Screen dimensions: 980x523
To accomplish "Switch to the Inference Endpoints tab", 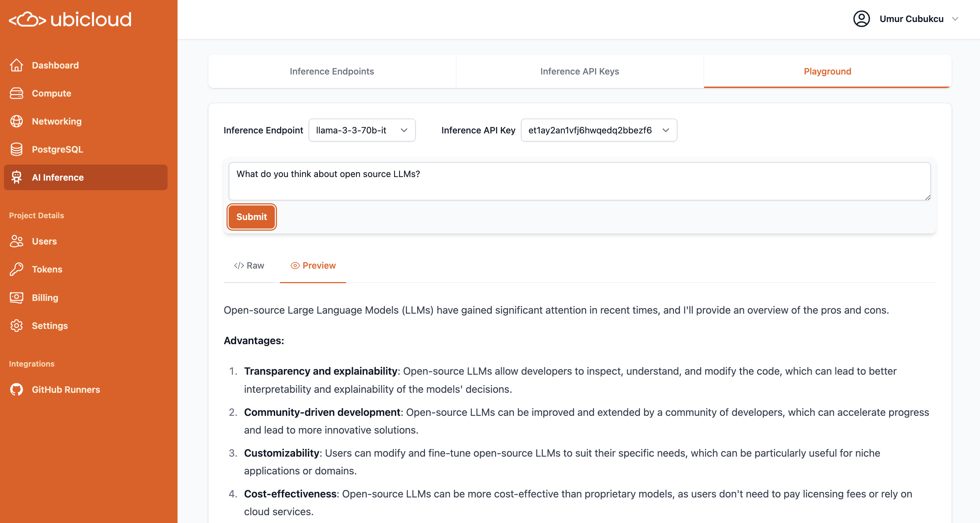I will (x=332, y=71).
